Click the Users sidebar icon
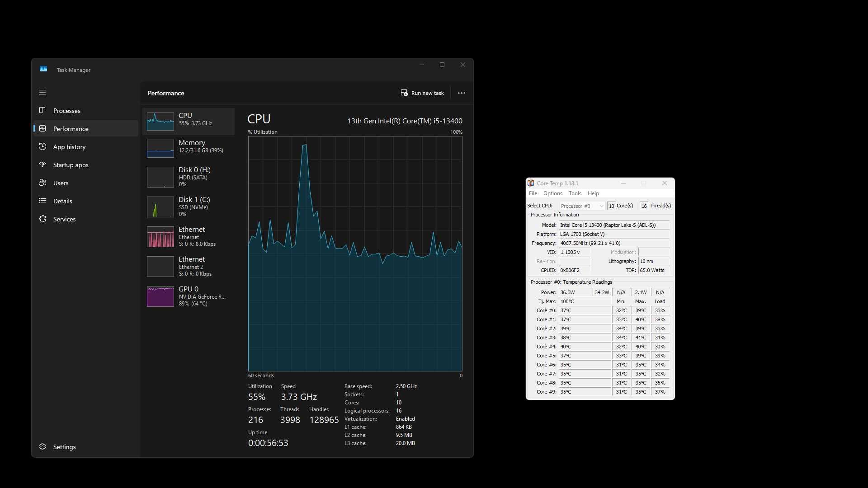The image size is (868, 488). 42,183
